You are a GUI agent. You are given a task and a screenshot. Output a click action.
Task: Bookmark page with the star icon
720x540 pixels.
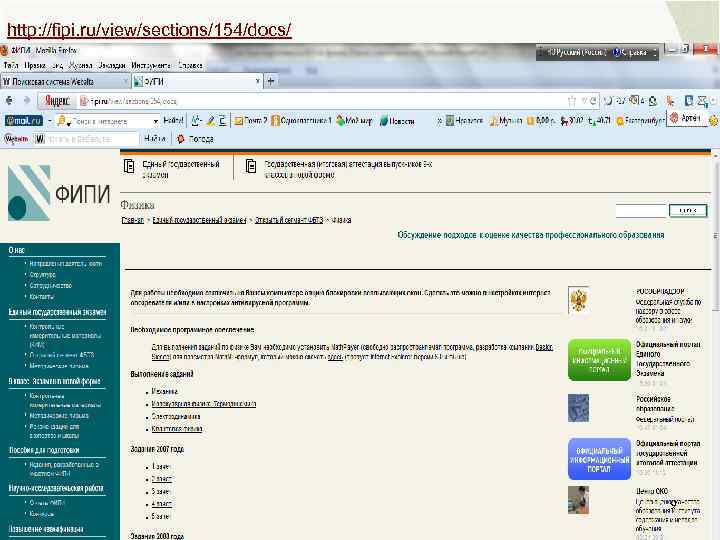[572, 101]
